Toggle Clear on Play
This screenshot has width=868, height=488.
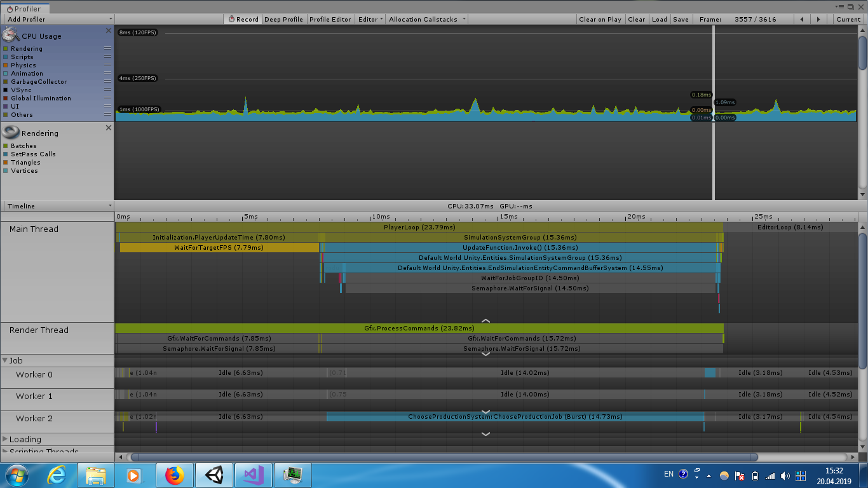(x=600, y=19)
